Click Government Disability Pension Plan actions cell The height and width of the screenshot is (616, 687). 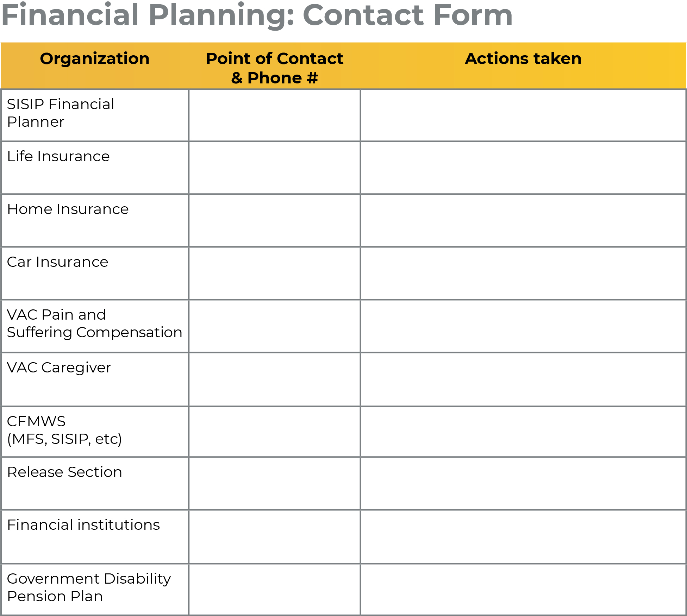click(523, 590)
